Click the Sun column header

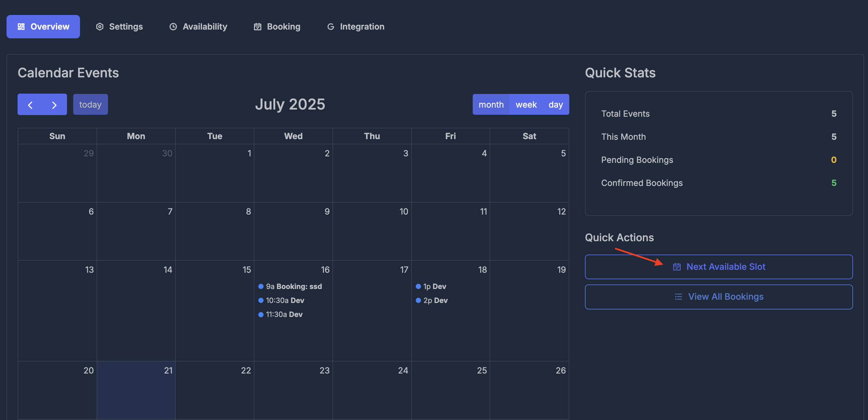57,136
